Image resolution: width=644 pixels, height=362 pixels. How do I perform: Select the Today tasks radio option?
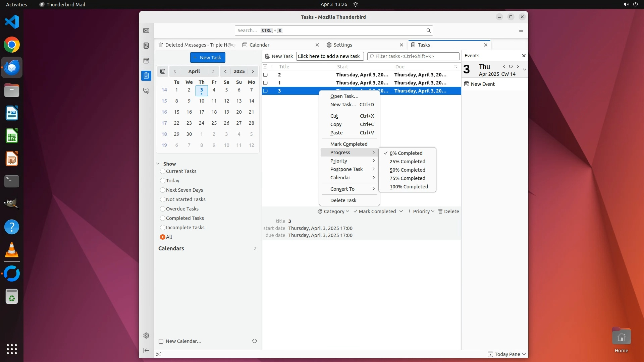point(163,181)
